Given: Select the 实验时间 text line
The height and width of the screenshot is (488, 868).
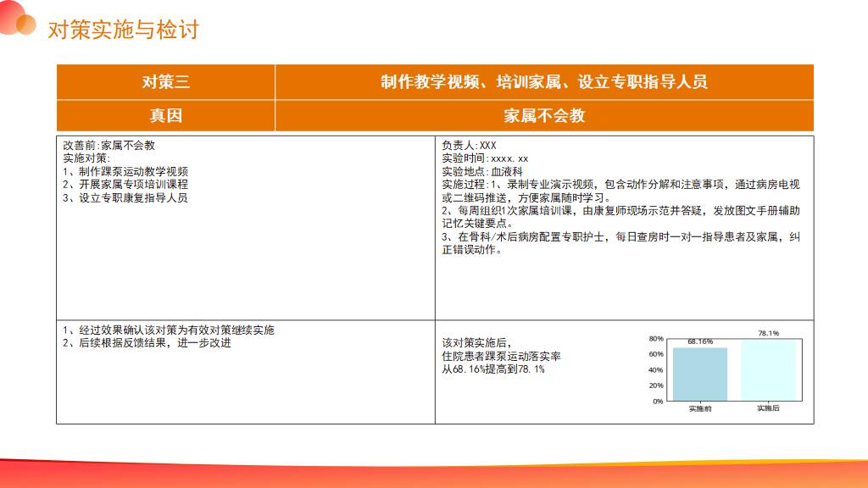Looking at the screenshot, I should (485, 158).
